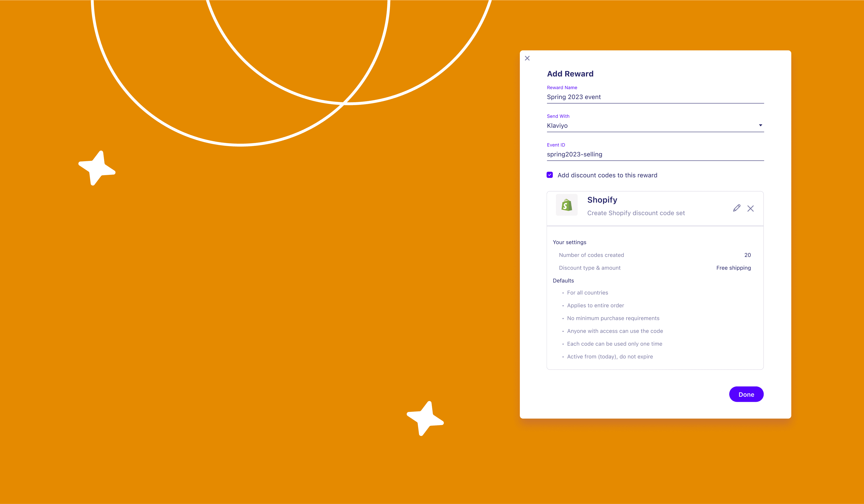Select the 'For all countries' default item
Viewport: 864px width, 504px height.
(587, 293)
